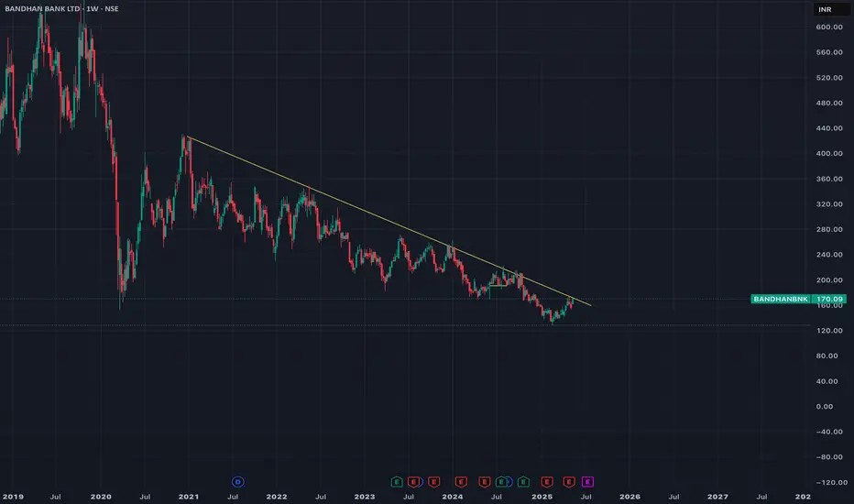The image size is (854, 504).
Task: Click the 2027 time axis label
Action: [717, 497]
